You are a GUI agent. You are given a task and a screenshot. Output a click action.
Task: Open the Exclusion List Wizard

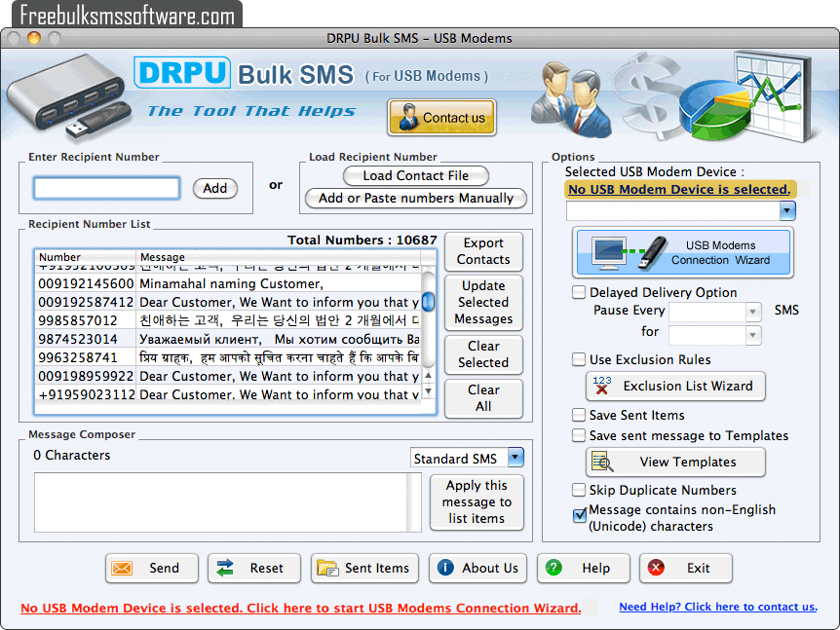click(675, 387)
